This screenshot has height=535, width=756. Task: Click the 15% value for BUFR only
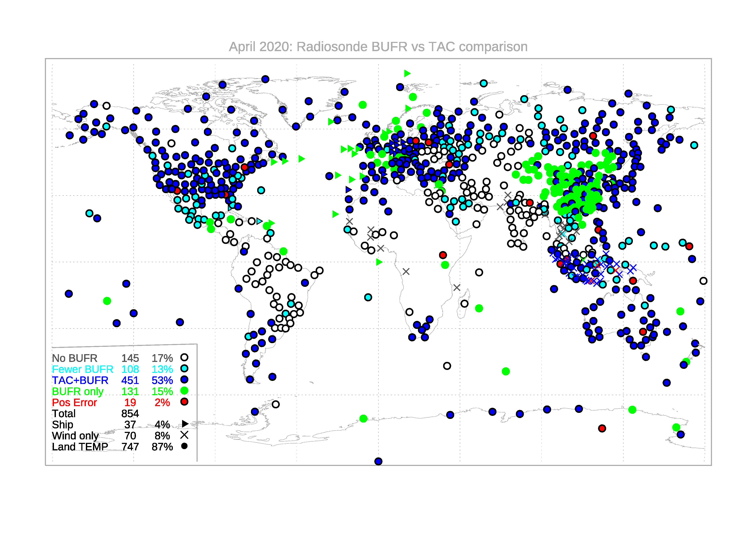coord(162,391)
